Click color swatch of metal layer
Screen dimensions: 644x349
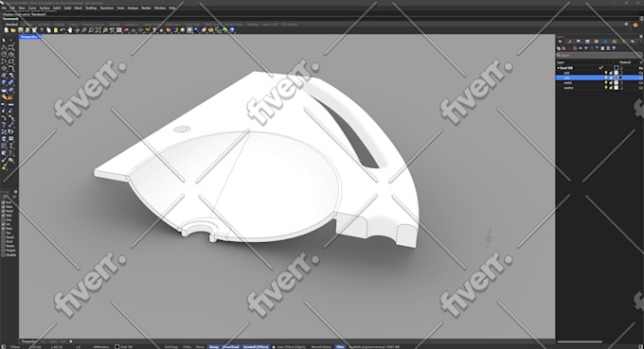[617, 83]
